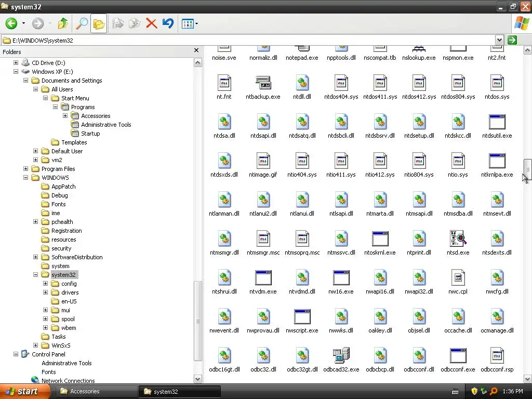Select nw16.exe icon
This screenshot has height=399, width=532.
point(341,277)
